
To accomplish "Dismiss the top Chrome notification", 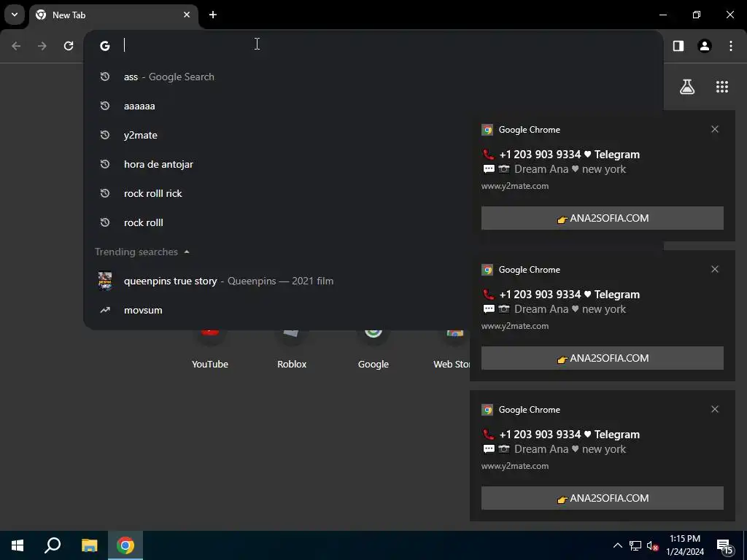I will click(715, 129).
